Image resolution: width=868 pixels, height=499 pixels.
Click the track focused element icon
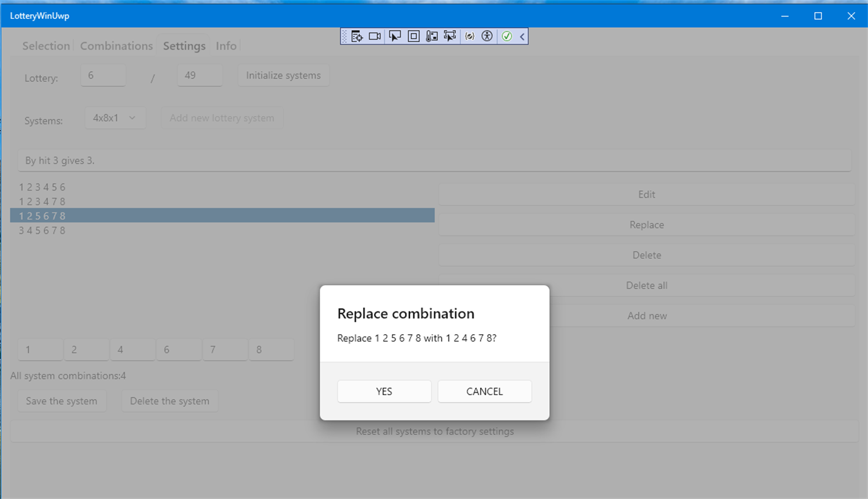pos(432,36)
